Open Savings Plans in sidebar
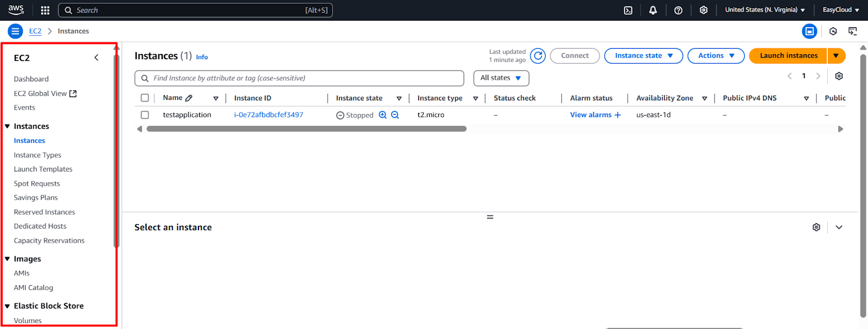Image resolution: width=868 pixels, height=329 pixels. [36, 198]
